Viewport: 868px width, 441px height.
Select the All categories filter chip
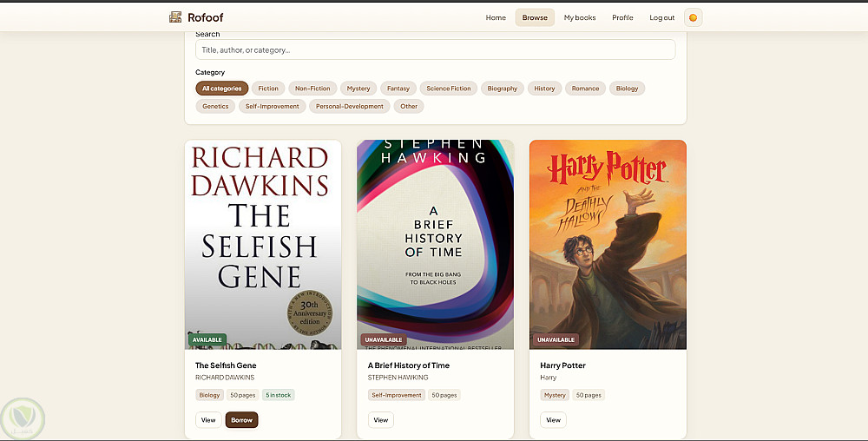[x=222, y=89]
